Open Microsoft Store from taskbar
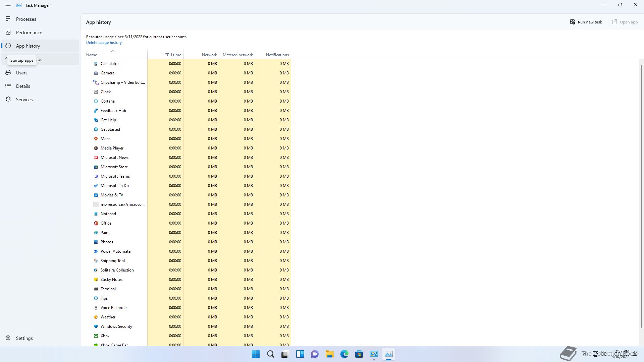 (x=359, y=354)
